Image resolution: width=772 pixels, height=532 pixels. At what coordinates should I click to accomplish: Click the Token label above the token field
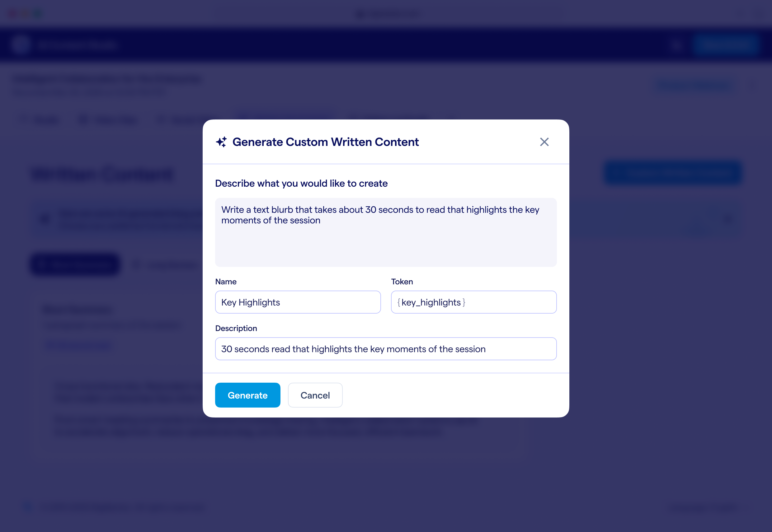[x=402, y=282]
